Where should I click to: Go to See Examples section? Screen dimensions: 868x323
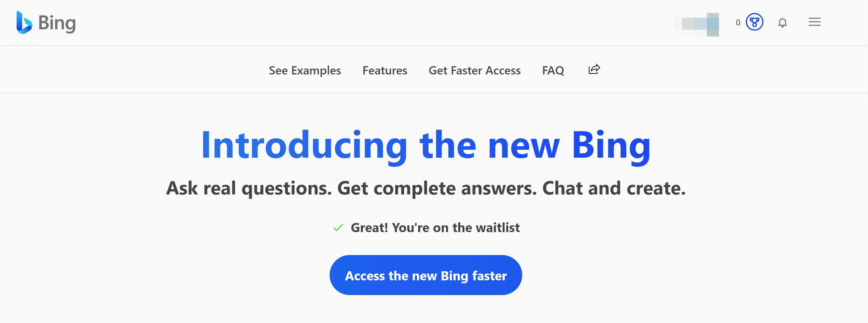pos(305,70)
